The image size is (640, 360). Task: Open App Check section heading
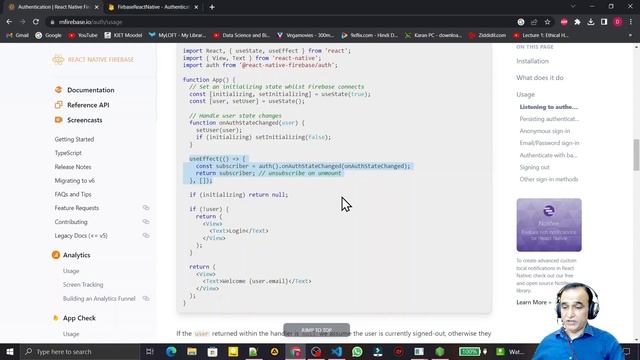[79, 318]
